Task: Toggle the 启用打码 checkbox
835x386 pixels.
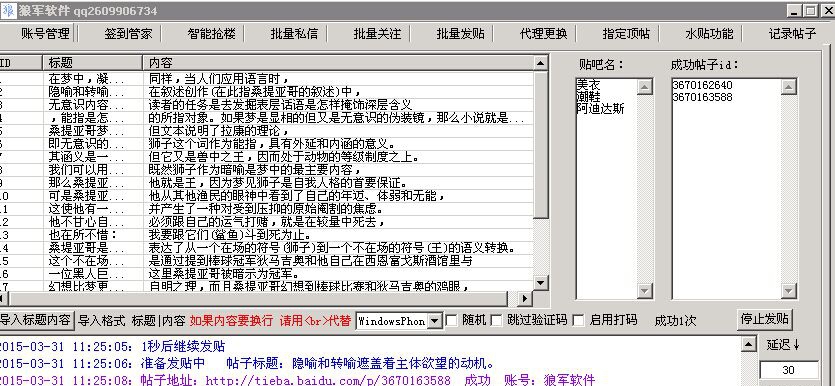Action: 578,320
